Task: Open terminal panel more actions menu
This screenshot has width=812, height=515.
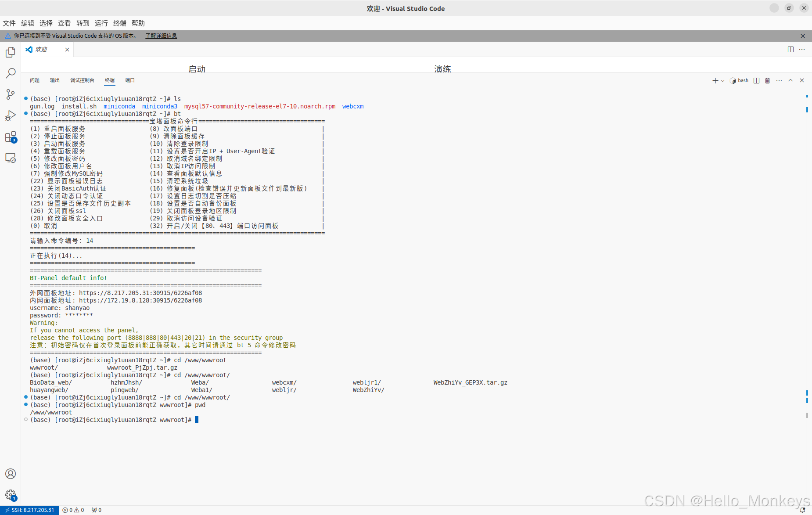Action: point(779,80)
